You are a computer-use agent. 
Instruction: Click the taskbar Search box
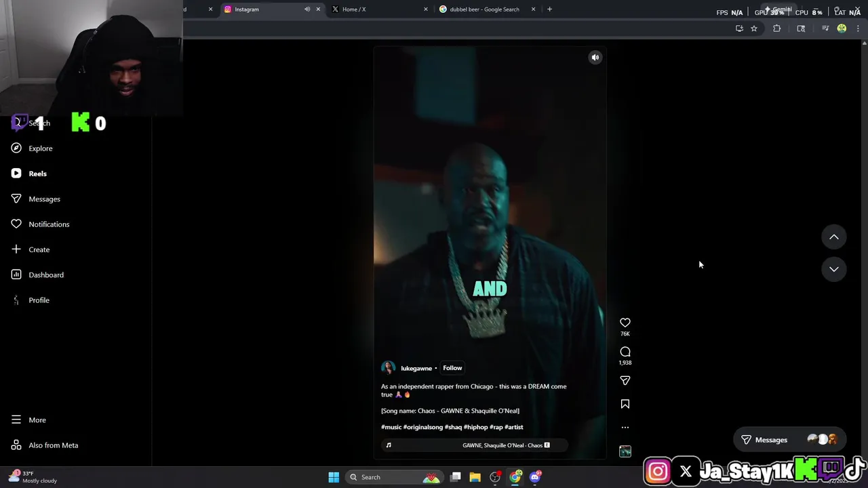click(393, 477)
